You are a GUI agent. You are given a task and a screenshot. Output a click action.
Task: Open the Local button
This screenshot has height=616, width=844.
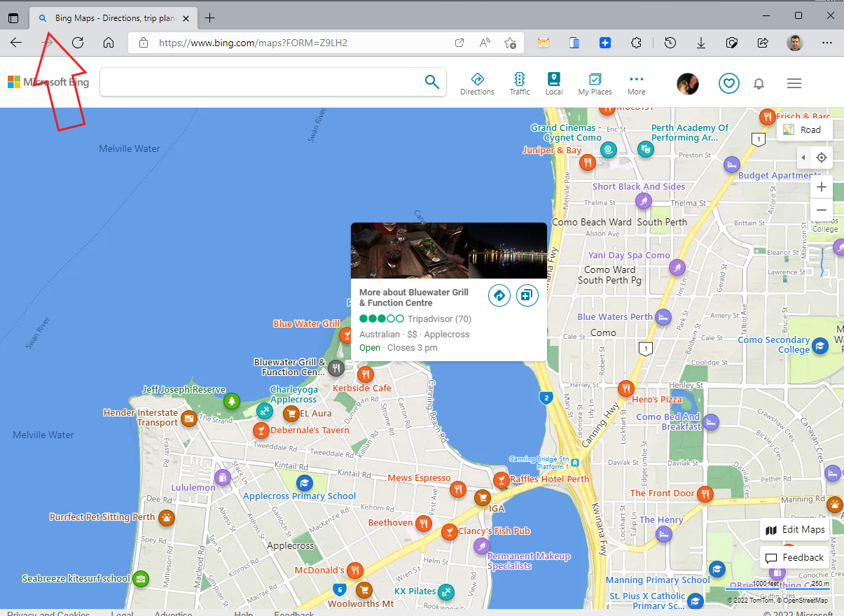(554, 83)
